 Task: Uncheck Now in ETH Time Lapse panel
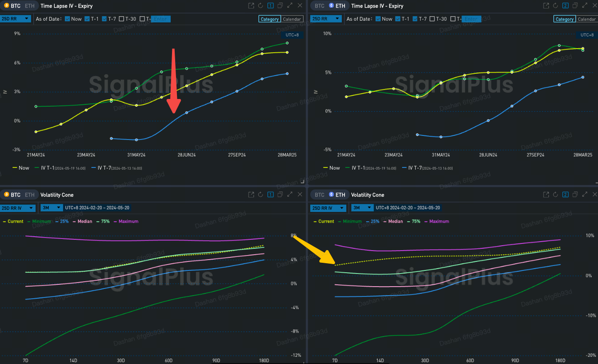(x=378, y=19)
